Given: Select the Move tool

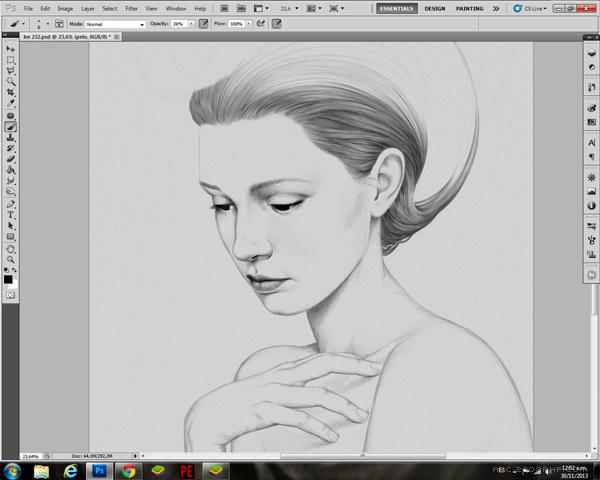Looking at the screenshot, I should [11, 48].
